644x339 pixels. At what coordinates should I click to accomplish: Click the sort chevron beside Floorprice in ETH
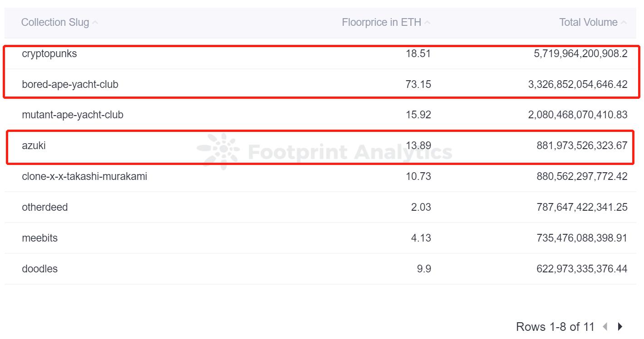pos(428,23)
